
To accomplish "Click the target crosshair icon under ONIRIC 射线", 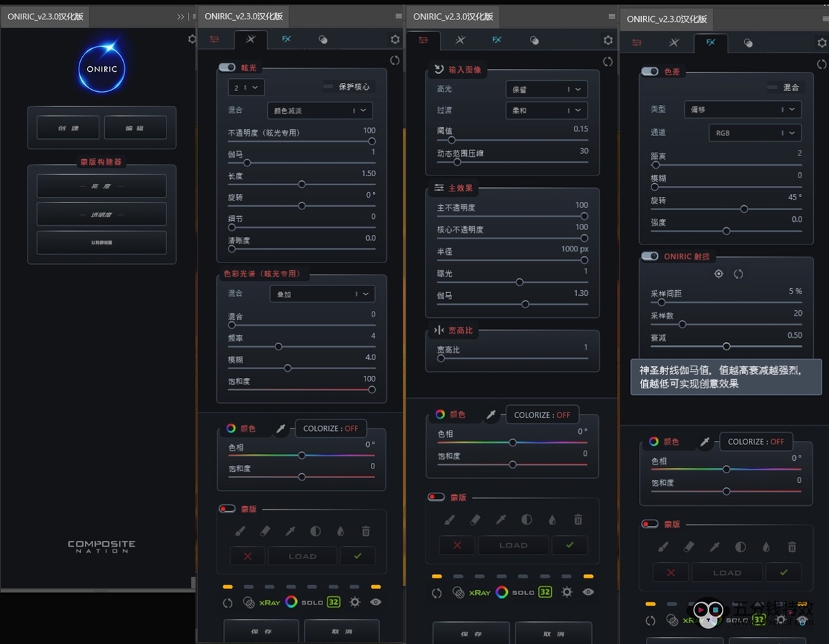I will (718, 274).
